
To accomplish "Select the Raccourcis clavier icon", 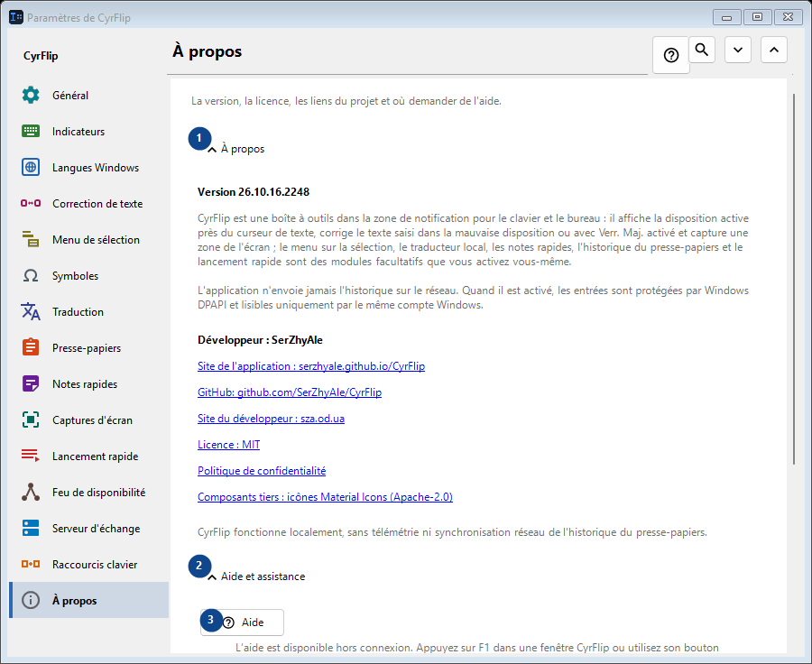I will click(x=31, y=564).
